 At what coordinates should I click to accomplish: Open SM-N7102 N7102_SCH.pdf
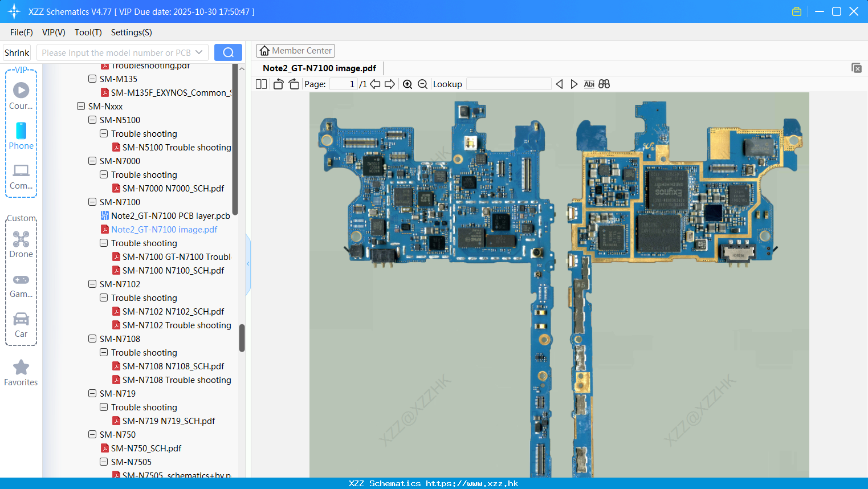click(173, 312)
